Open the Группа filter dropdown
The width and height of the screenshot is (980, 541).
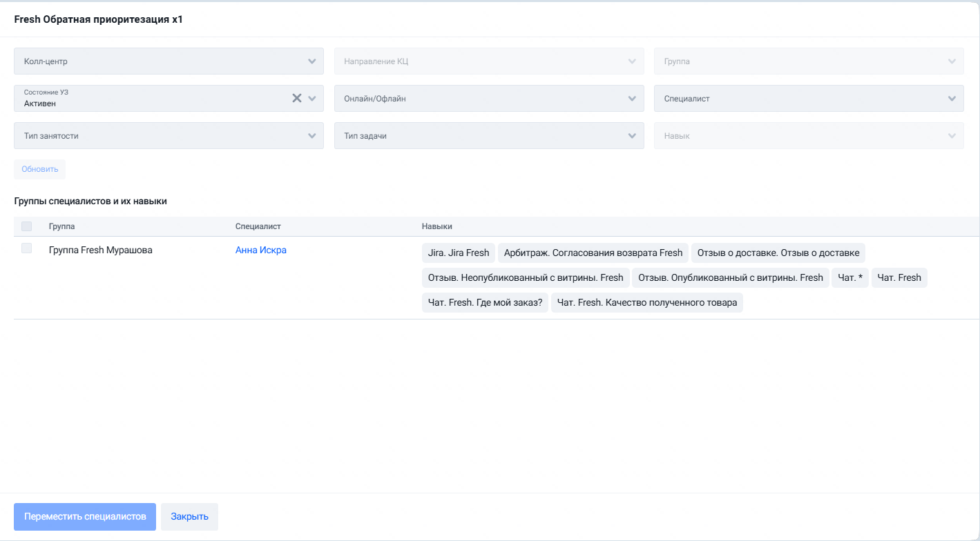click(x=809, y=61)
